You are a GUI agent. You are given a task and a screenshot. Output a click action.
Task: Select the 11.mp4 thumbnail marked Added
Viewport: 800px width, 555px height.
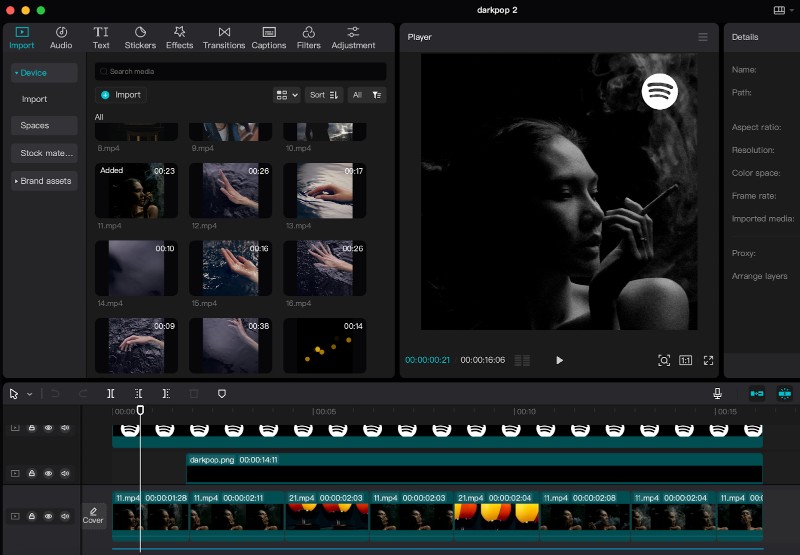coord(136,191)
